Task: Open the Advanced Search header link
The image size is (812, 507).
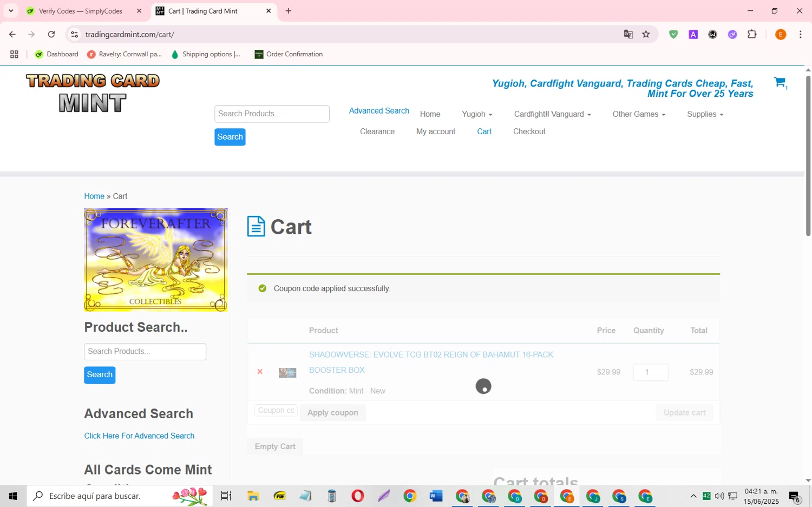Action: click(379, 111)
